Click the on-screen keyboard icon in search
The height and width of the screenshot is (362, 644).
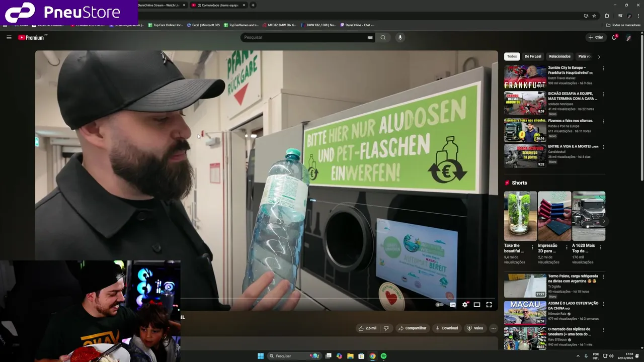click(x=370, y=37)
